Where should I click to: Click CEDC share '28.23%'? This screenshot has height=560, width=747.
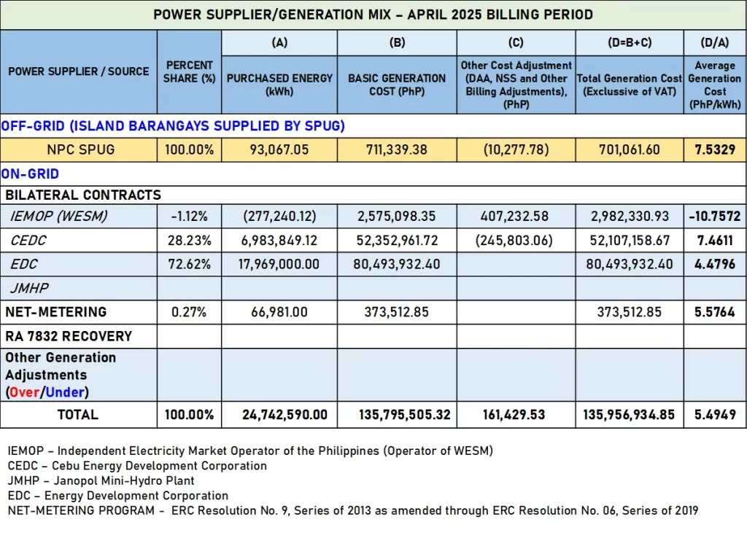point(189,241)
